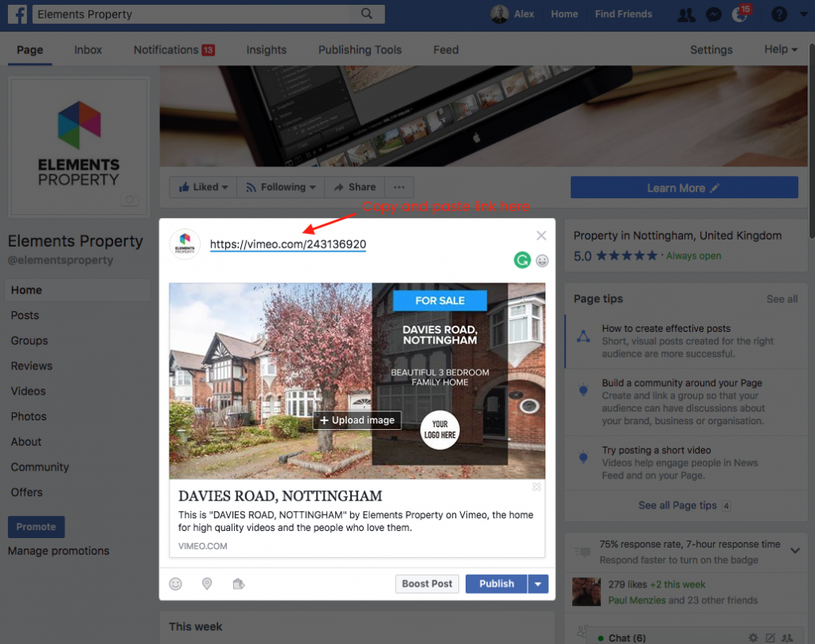The height and width of the screenshot is (644, 815).
Task: Open the friend requests icon
Action: [686, 14]
